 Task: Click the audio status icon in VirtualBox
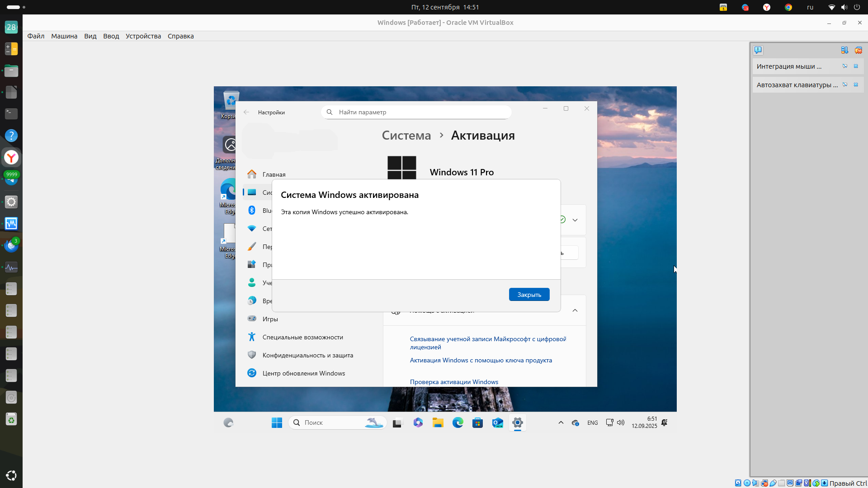click(x=755, y=483)
